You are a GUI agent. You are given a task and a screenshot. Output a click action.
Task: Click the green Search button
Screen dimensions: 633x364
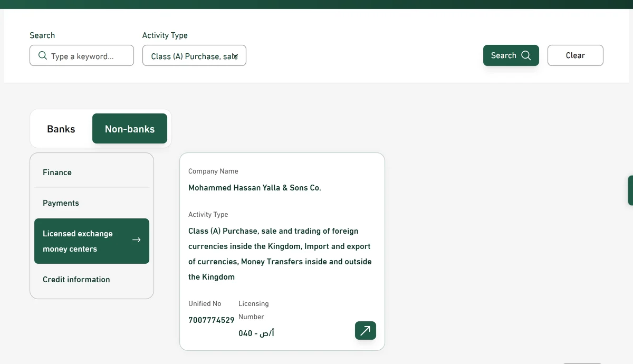[x=511, y=55]
